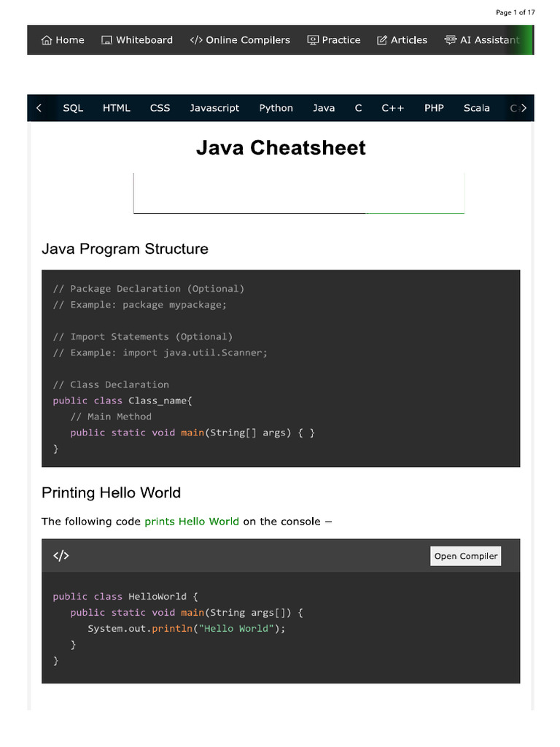Open the Whiteboard menu item
Viewport: 560px width, 747px height.
[x=137, y=40]
